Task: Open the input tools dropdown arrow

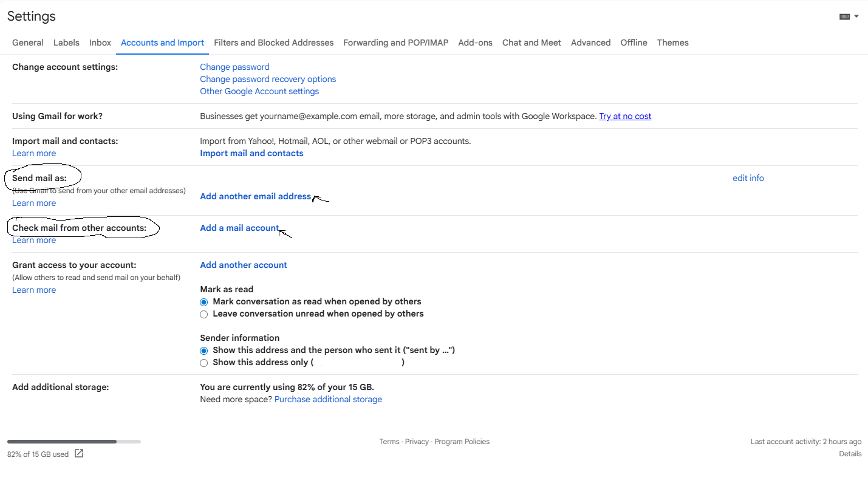Action: click(856, 16)
